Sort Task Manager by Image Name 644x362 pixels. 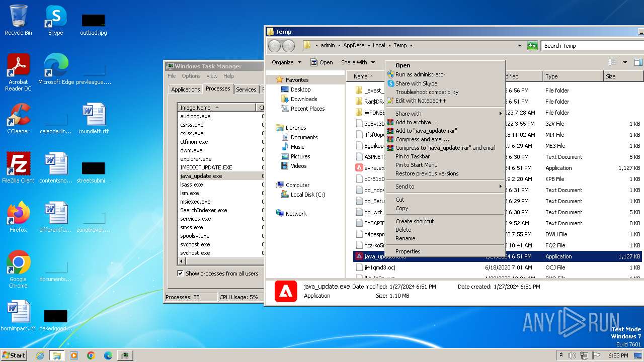pyautogui.click(x=217, y=108)
